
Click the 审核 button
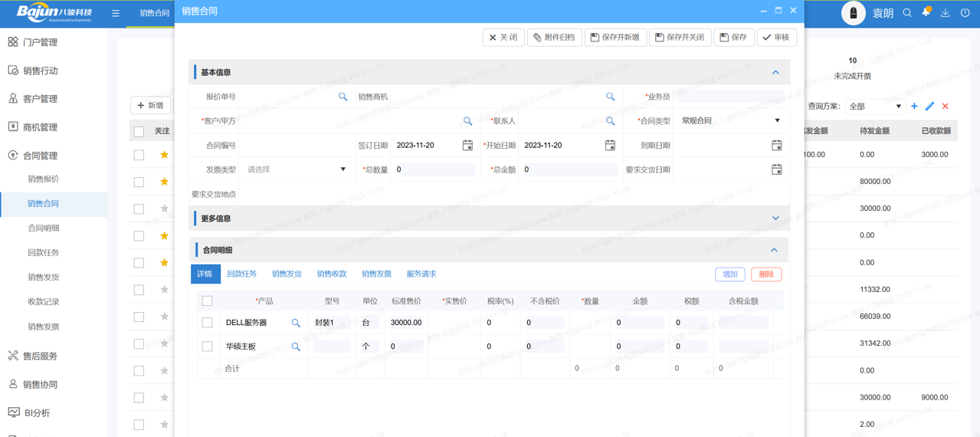pyautogui.click(x=776, y=38)
